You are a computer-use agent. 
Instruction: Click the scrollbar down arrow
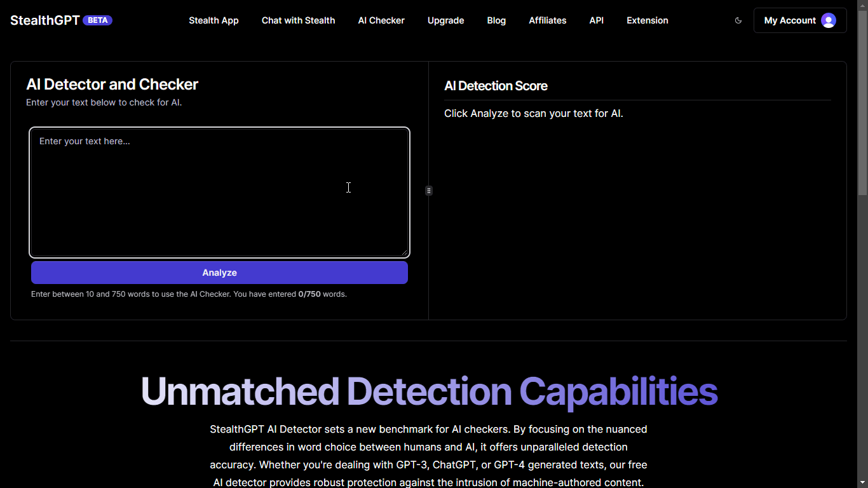(862, 483)
